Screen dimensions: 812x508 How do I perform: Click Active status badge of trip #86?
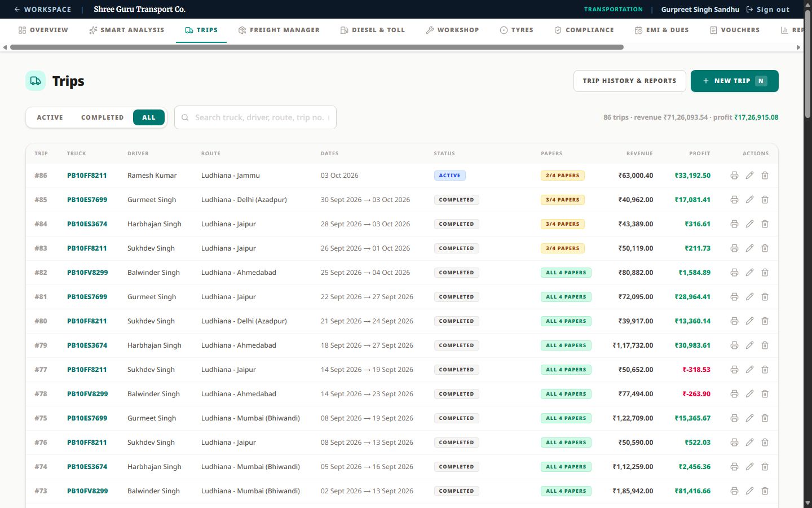(449, 176)
